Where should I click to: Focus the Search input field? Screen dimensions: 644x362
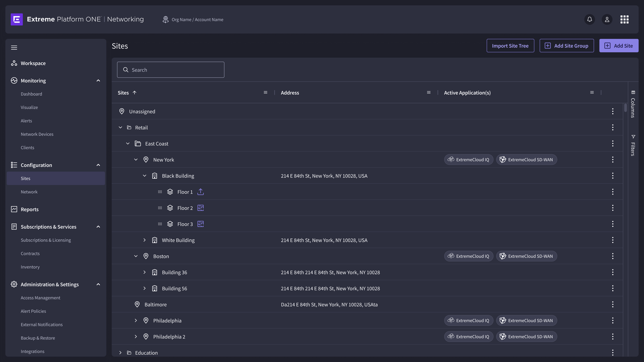(x=171, y=70)
